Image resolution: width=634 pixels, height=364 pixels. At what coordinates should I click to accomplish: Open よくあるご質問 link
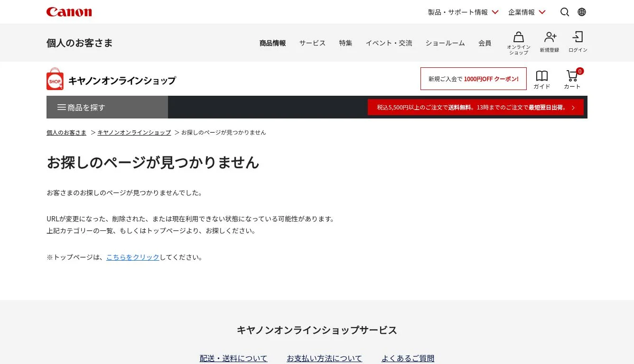pyautogui.click(x=408, y=358)
